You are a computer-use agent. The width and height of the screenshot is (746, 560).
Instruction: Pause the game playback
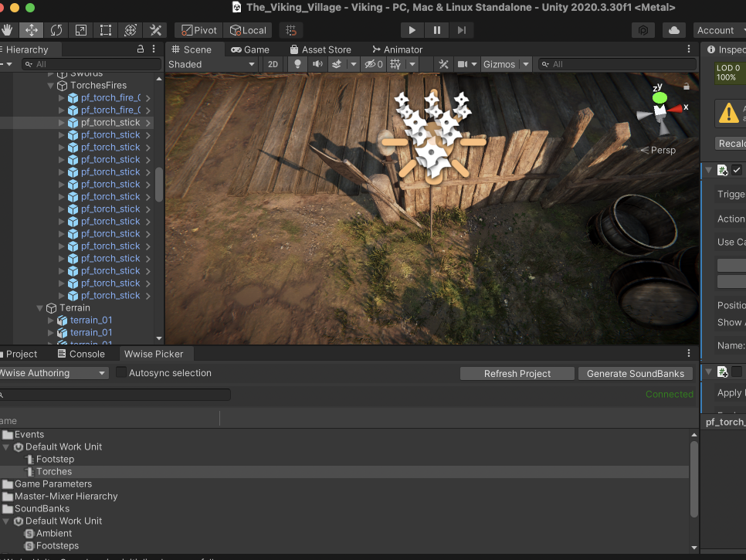[x=437, y=30]
